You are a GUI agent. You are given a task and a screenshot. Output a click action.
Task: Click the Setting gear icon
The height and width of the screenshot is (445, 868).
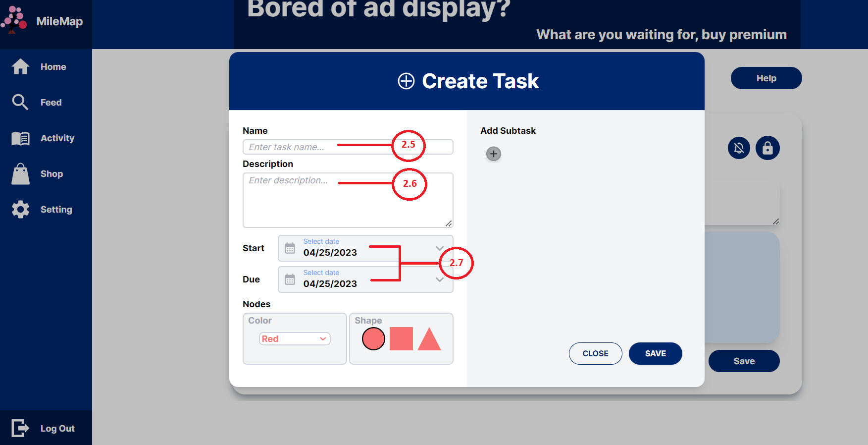click(20, 210)
